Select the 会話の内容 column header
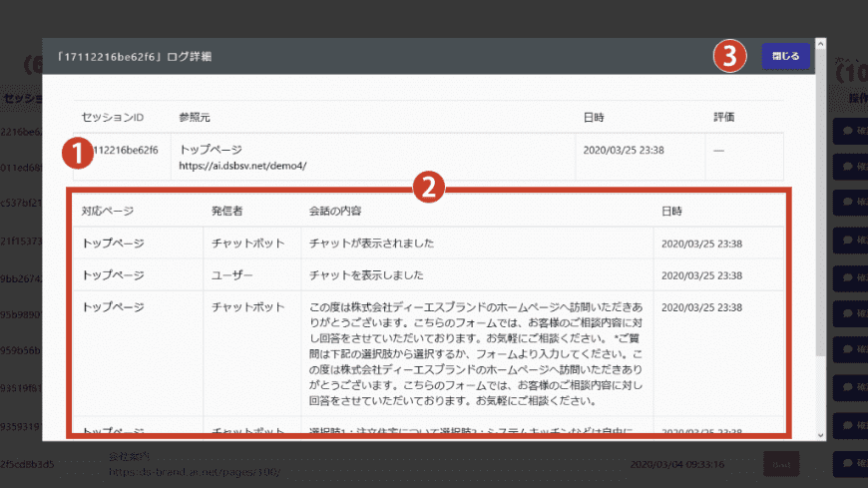The image size is (868, 488). 335,212
